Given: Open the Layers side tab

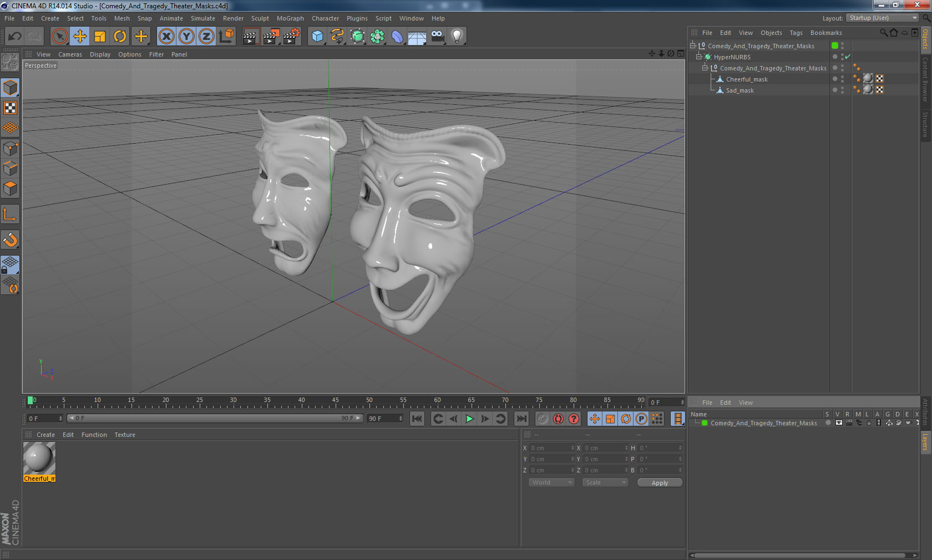Looking at the screenshot, I should [926, 442].
